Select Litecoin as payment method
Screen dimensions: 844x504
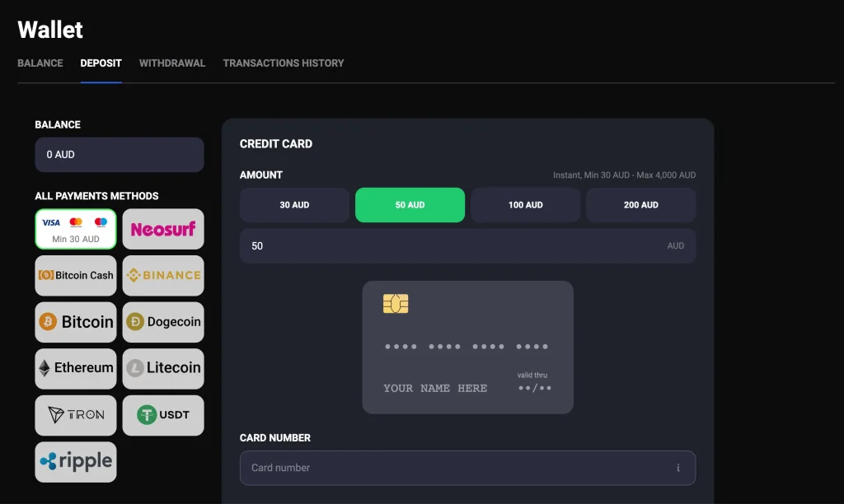(163, 368)
